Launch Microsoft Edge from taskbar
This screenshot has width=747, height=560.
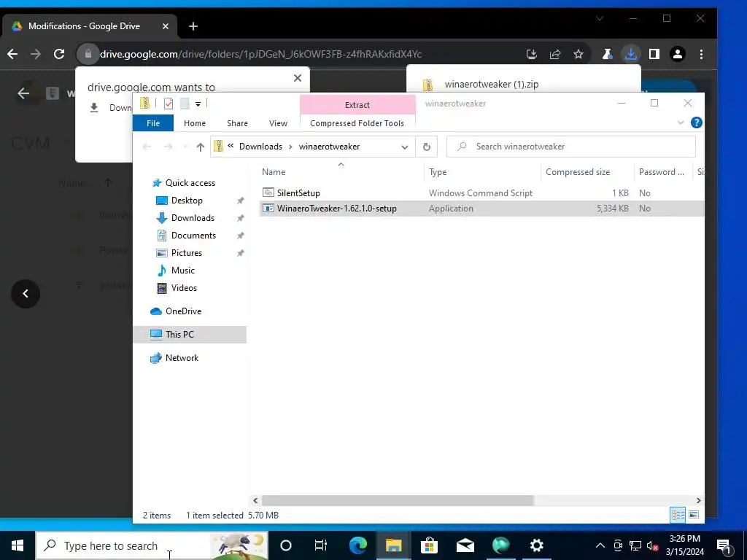pos(357,545)
